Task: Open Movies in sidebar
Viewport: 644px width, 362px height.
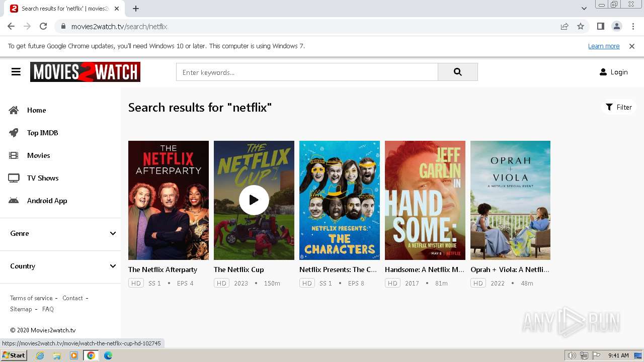Action: tap(39, 155)
